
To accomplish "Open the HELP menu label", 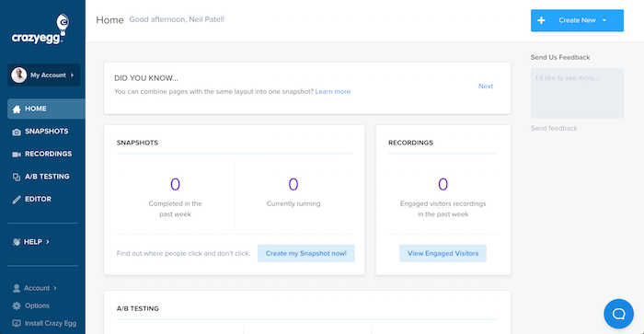I will tap(33, 242).
